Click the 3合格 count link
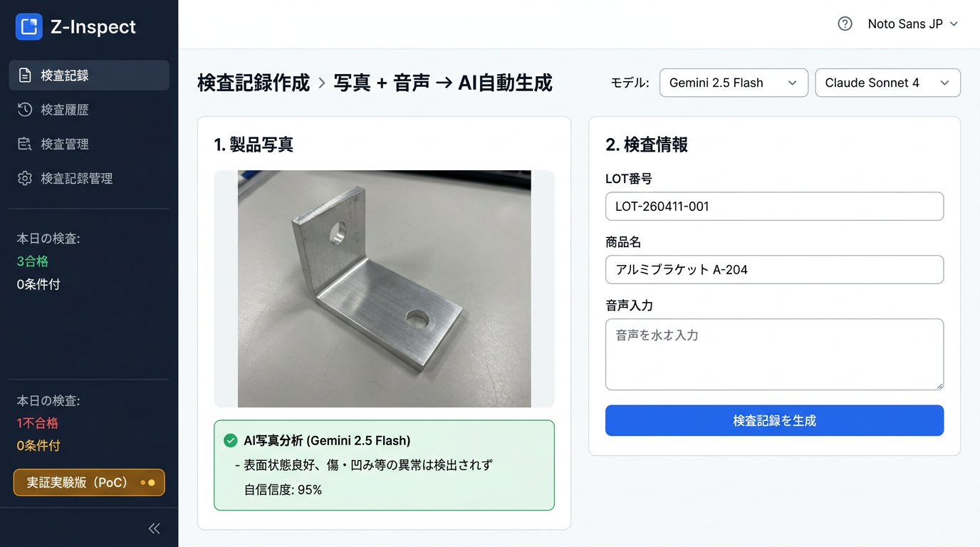The width and height of the screenshot is (980, 547). point(32,261)
